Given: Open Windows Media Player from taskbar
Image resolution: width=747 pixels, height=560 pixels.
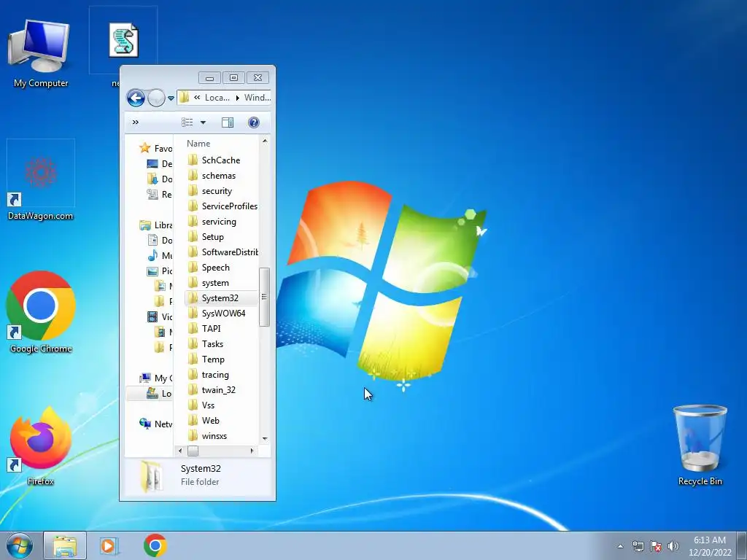Looking at the screenshot, I should pyautogui.click(x=109, y=545).
